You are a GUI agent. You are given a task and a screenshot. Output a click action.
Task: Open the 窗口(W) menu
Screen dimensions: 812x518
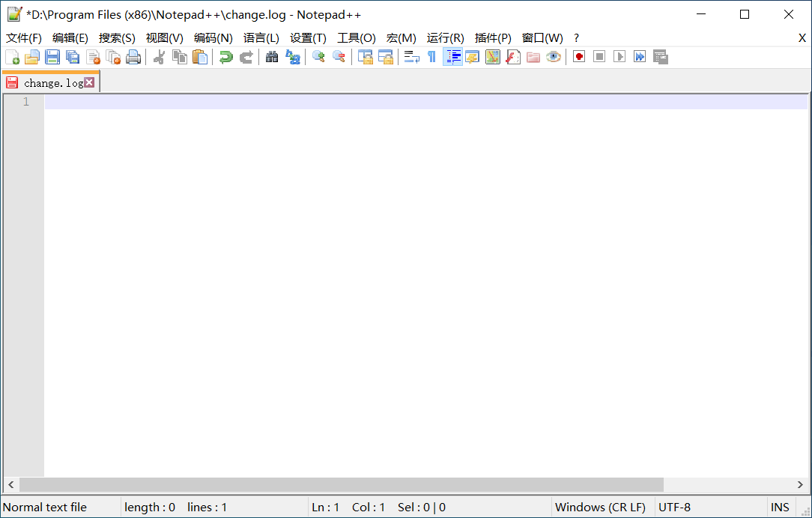pos(542,37)
